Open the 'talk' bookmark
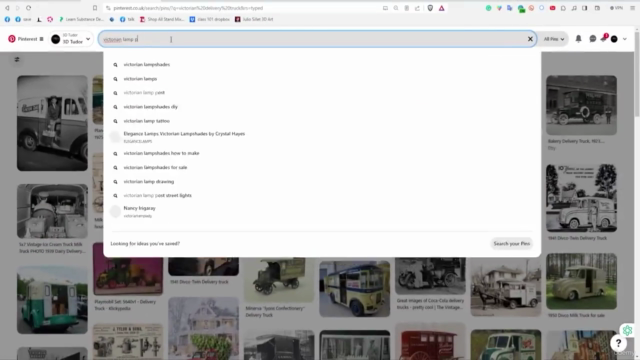 [127, 19]
